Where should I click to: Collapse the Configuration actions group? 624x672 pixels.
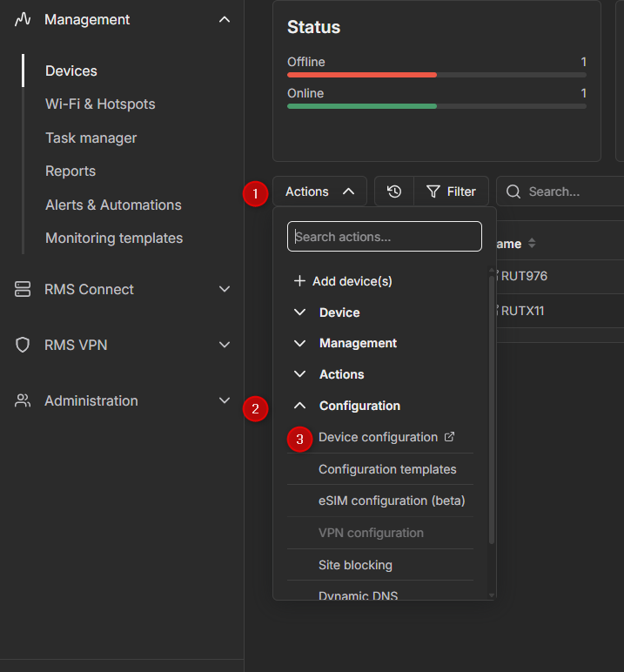click(359, 406)
